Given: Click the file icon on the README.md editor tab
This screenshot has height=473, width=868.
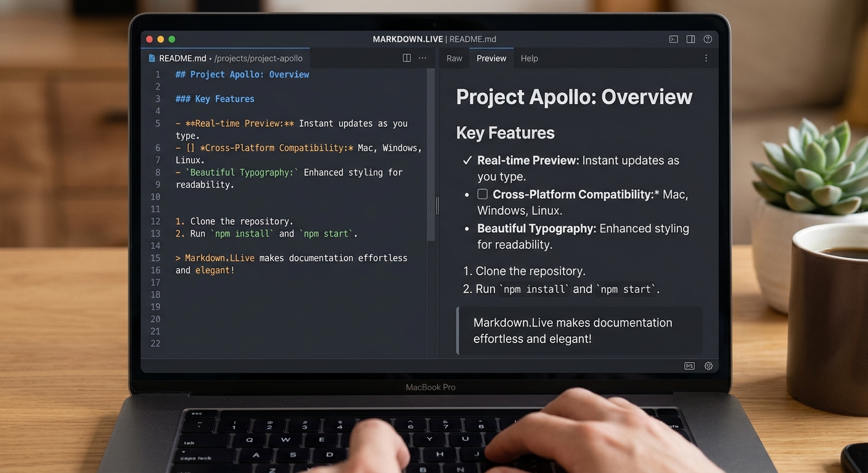Looking at the screenshot, I should tap(152, 58).
